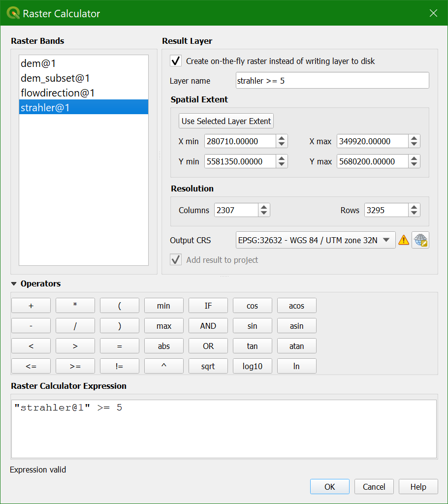The image size is (448, 504).
Task: Toggle Add result to project checkbox
Action: pyautogui.click(x=176, y=260)
